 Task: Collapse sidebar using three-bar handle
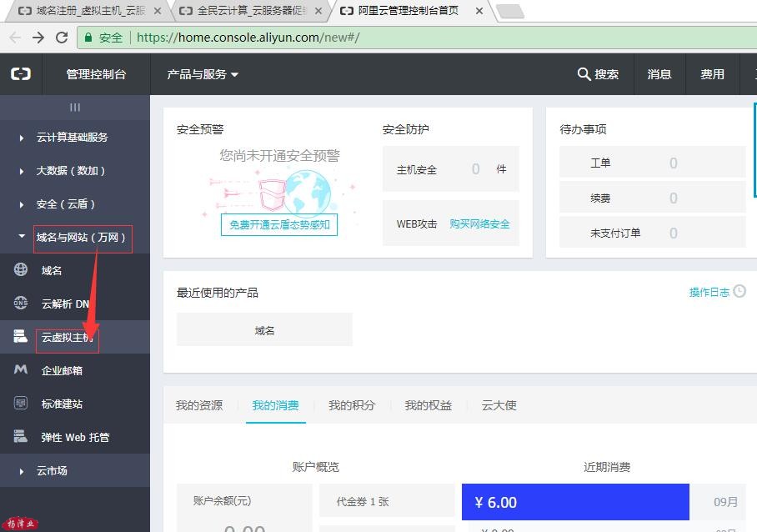[x=75, y=108]
